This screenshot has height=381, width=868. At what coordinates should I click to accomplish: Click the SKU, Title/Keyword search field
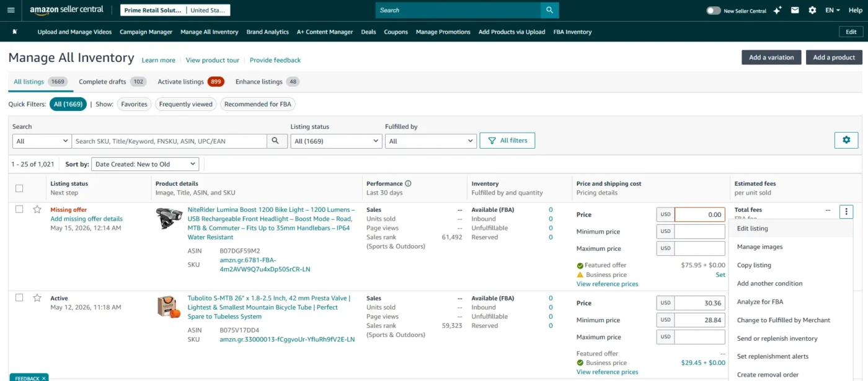point(169,141)
